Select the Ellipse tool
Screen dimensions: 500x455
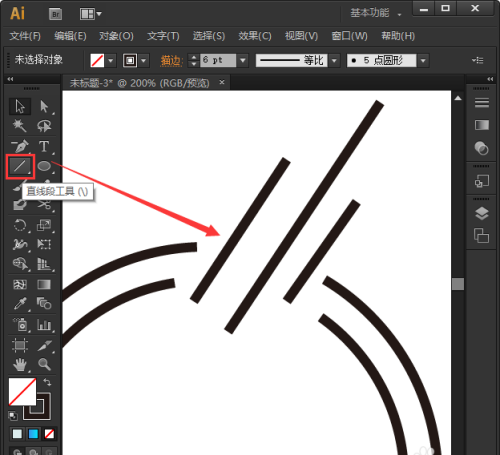[44, 166]
